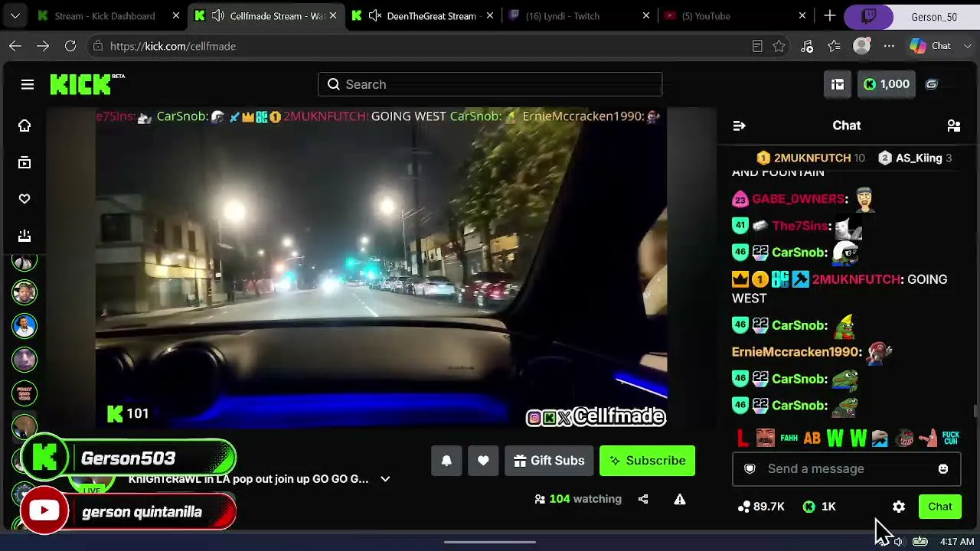Open the browser media control icon
The width and height of the screenshot is (980, 551).
pyautogui.click(x=807, y=47)
